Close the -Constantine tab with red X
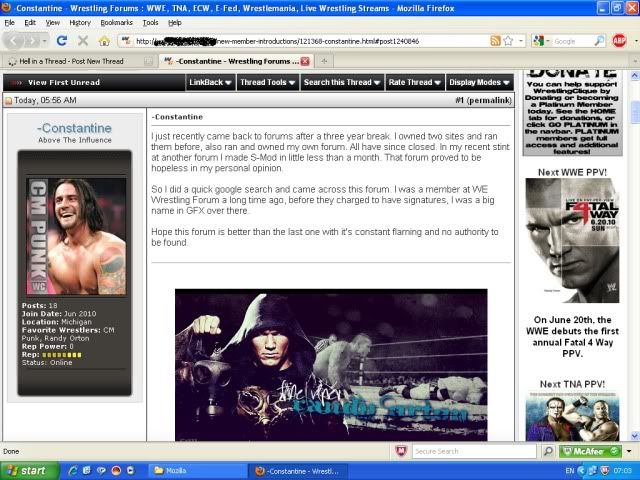The width and height of the screenshot is (640, 480). (x=305, y=61)
